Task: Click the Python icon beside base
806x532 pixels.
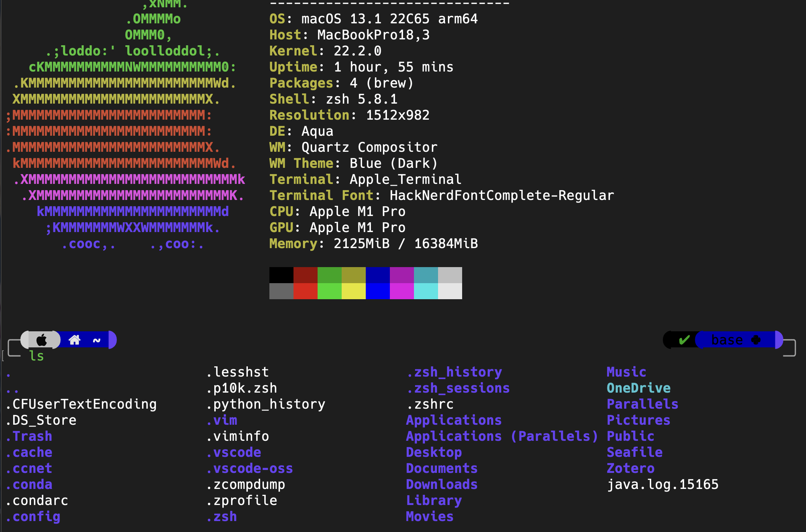Action: coord(756,340)
